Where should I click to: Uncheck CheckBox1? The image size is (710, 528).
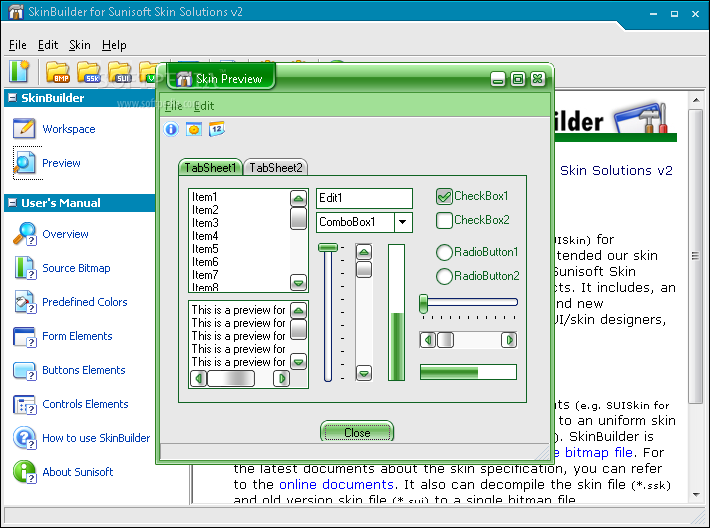(x=444, y=196)
